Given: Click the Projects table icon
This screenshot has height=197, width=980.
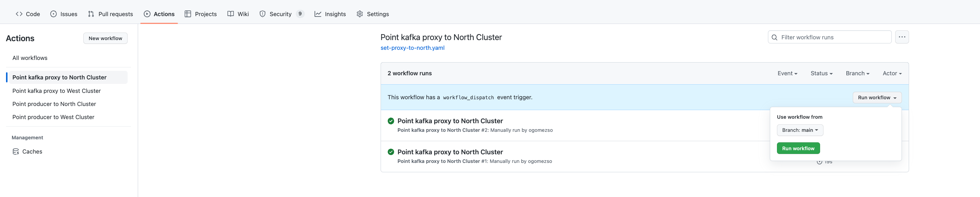Looking at the screenshot, I should 188,14.
